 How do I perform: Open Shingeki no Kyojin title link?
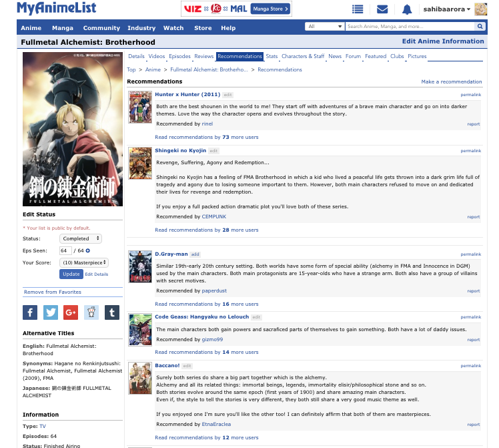pyautogui.click(x=180, y=151)
